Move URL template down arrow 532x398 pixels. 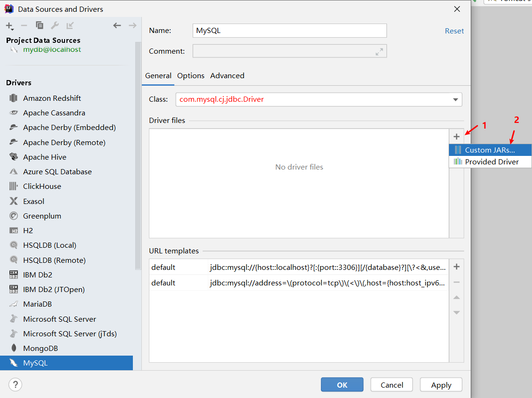tap(456, 313)
